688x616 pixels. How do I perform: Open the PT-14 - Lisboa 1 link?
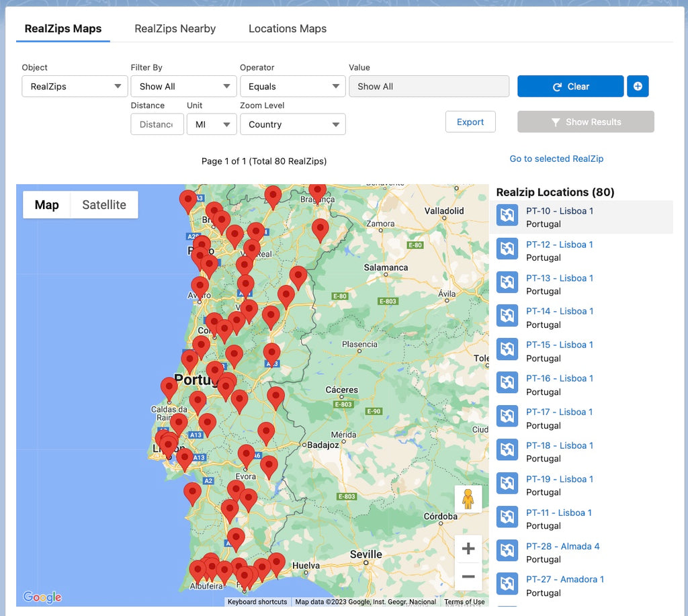[x=560, y=312]
